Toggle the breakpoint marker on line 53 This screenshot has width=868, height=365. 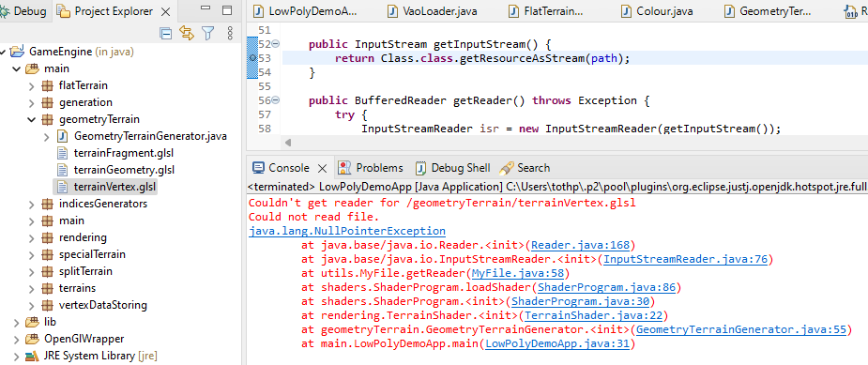pos(252,57)
